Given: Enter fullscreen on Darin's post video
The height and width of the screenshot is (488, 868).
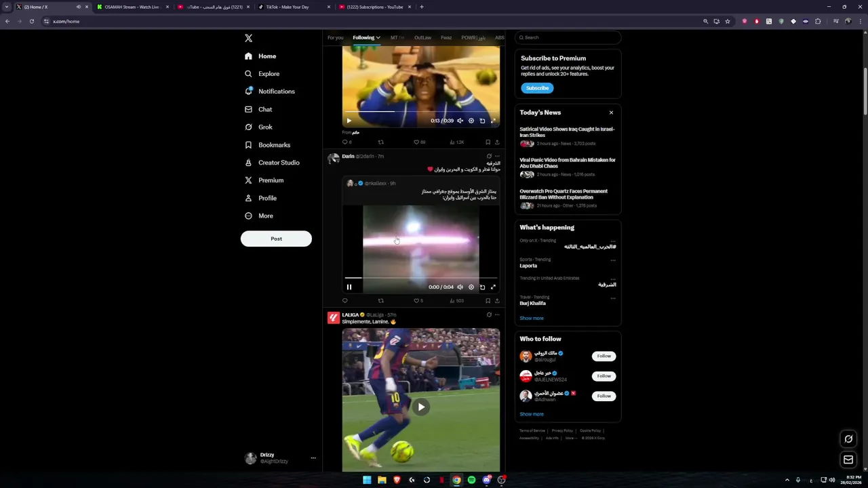Looking at the screenshot, I should pos(493,287).
